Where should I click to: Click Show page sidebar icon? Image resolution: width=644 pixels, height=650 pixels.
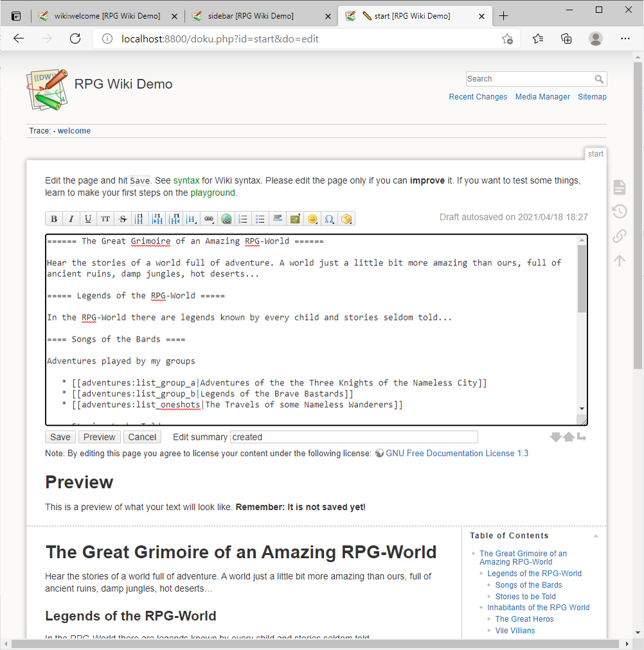click(x=620, y=188)
